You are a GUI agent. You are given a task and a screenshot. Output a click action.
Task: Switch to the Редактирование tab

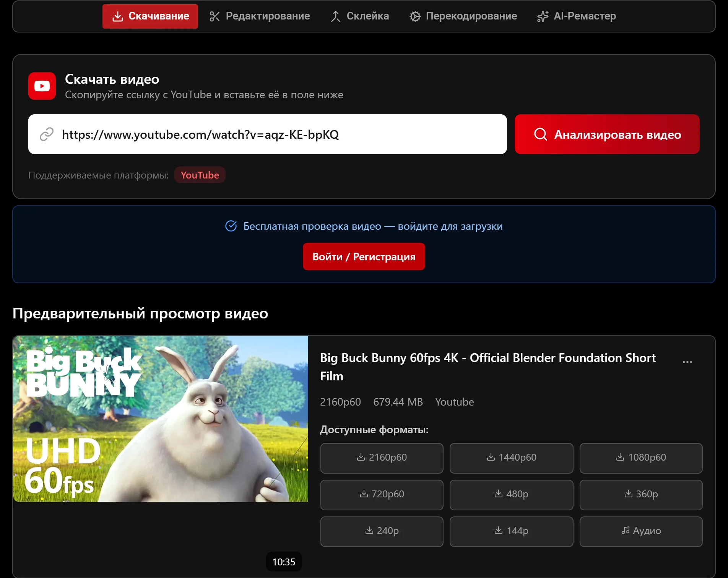point(260,16)
